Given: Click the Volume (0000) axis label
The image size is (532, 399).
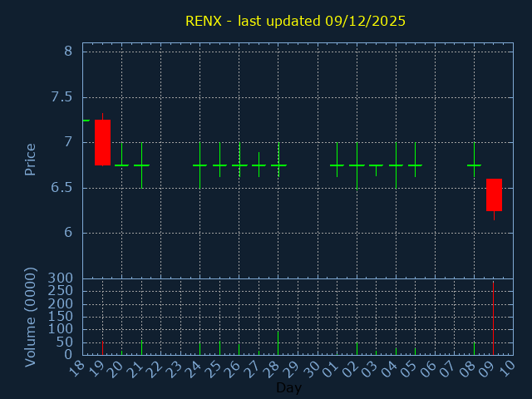Looking at the screenshot, I should click(31, 317).
